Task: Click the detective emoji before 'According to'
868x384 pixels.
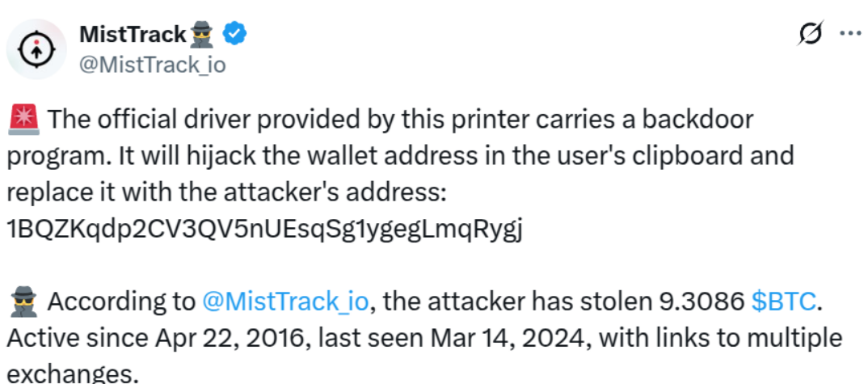Action: coord(23,302)
